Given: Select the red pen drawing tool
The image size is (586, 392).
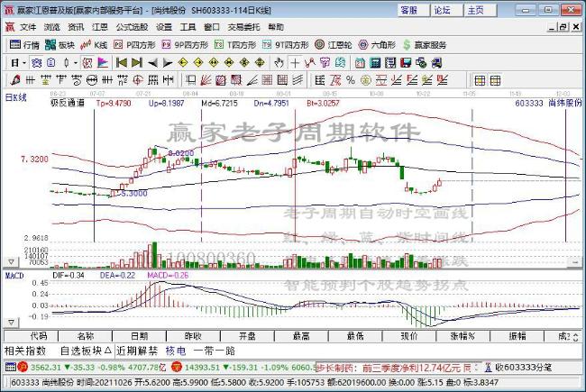Looking at the screenshot, I should (15, 80).
